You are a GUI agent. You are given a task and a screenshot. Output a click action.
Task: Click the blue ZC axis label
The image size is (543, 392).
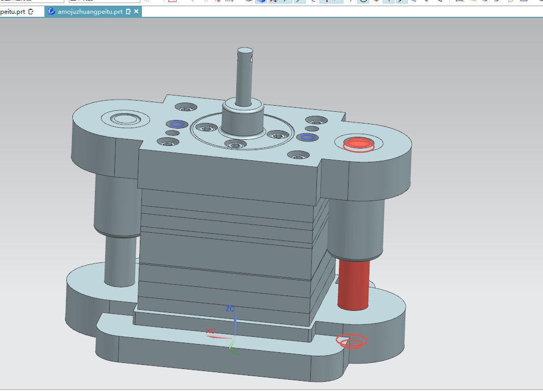(230, 309)
